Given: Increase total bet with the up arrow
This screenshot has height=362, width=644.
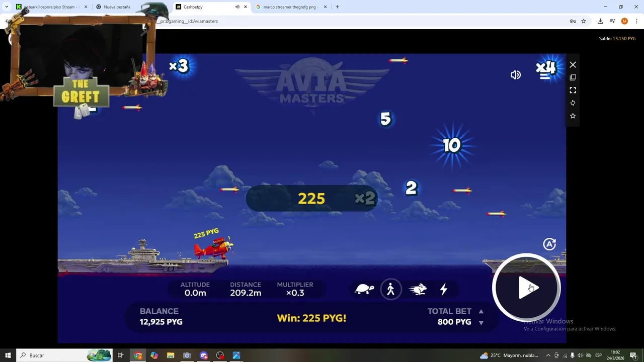Looking at the screenshot, I should tap(481, 311).
